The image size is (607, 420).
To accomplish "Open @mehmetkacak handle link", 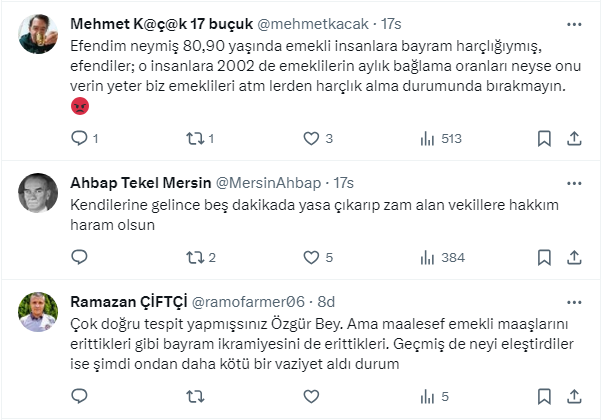I will tap(318, 24).
